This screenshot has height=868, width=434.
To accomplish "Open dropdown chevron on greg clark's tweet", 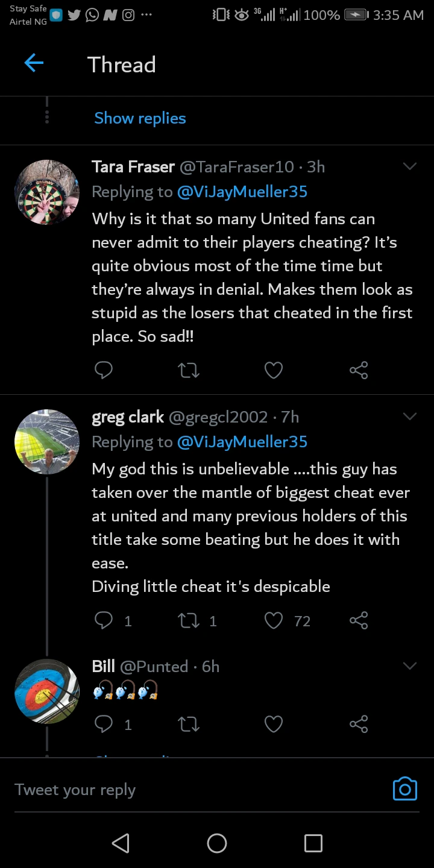I will point(410,417).
